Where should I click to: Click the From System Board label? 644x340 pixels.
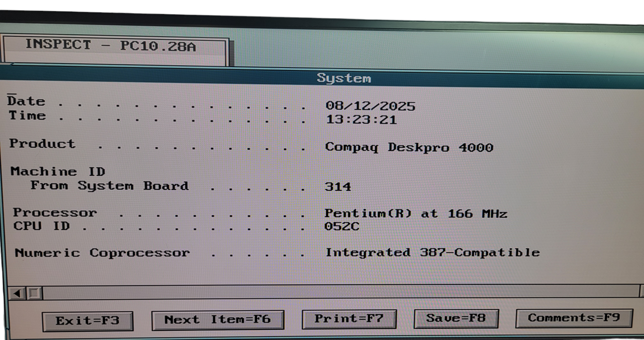pos(109,186)
